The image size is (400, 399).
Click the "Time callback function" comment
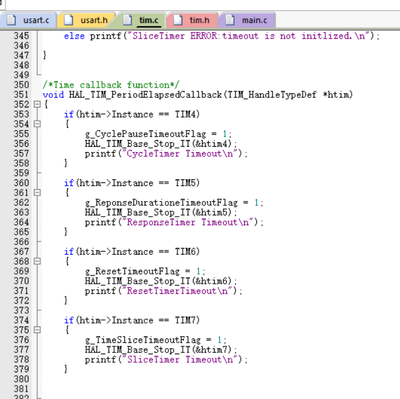[x=111, y=85]
